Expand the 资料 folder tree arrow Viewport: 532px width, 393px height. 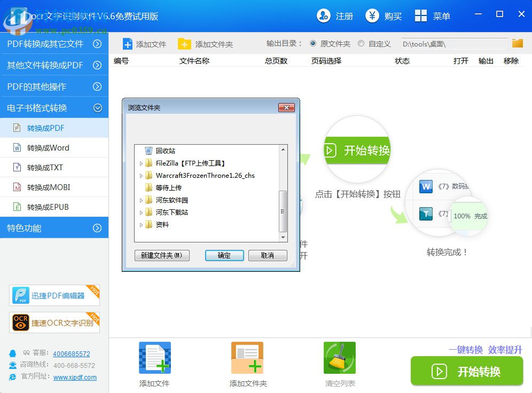click(141, 225)
